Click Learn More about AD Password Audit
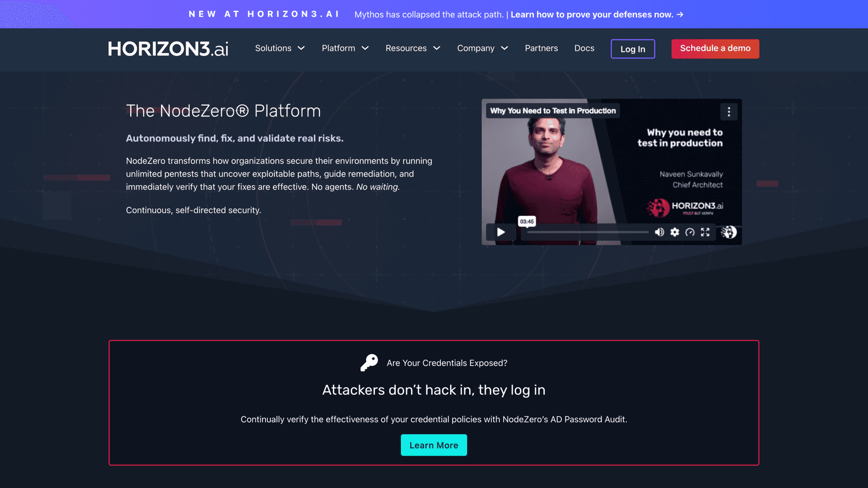The image size is (868, 488). (434, 445)
